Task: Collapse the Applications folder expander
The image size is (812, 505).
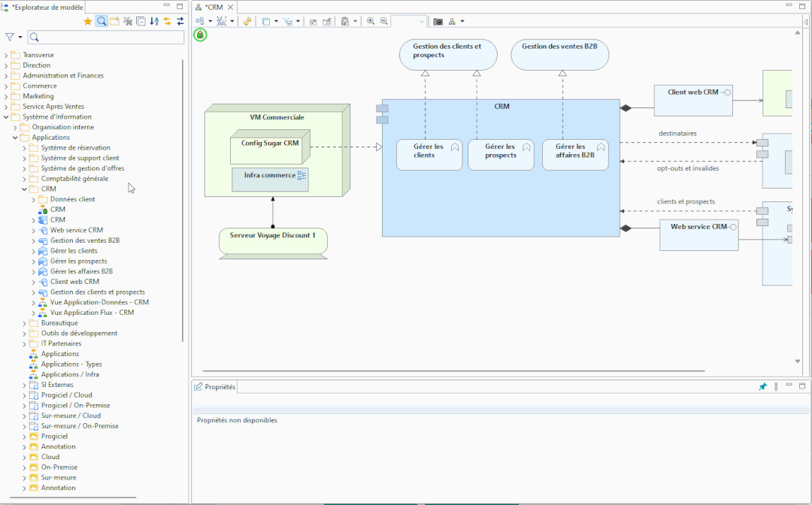Action: click(15, 138)
